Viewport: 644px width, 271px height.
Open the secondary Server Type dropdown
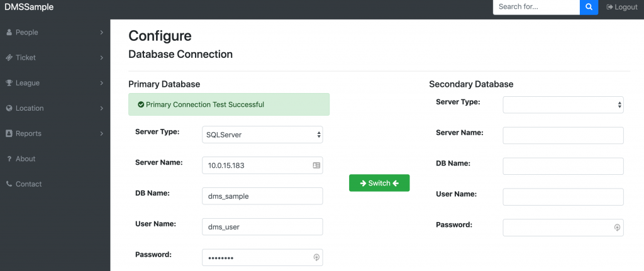[563, 105]
